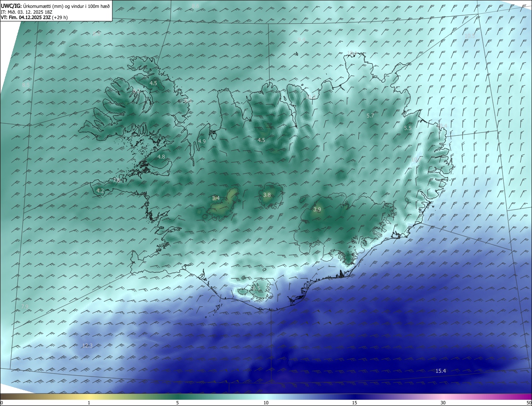
Task: Click the color scale tick labeled 0
Action: (2, 403)
